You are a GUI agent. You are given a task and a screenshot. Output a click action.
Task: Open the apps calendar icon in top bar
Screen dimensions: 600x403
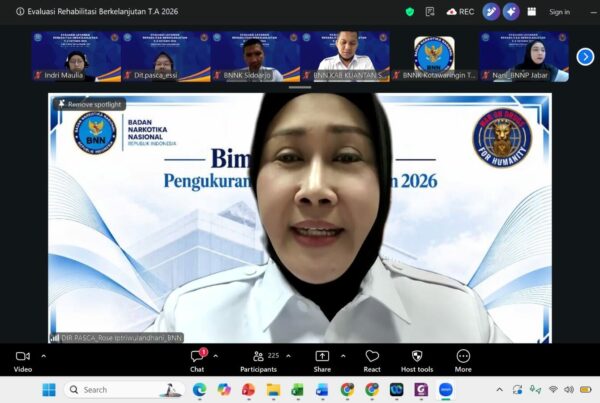tap(532, 12)
